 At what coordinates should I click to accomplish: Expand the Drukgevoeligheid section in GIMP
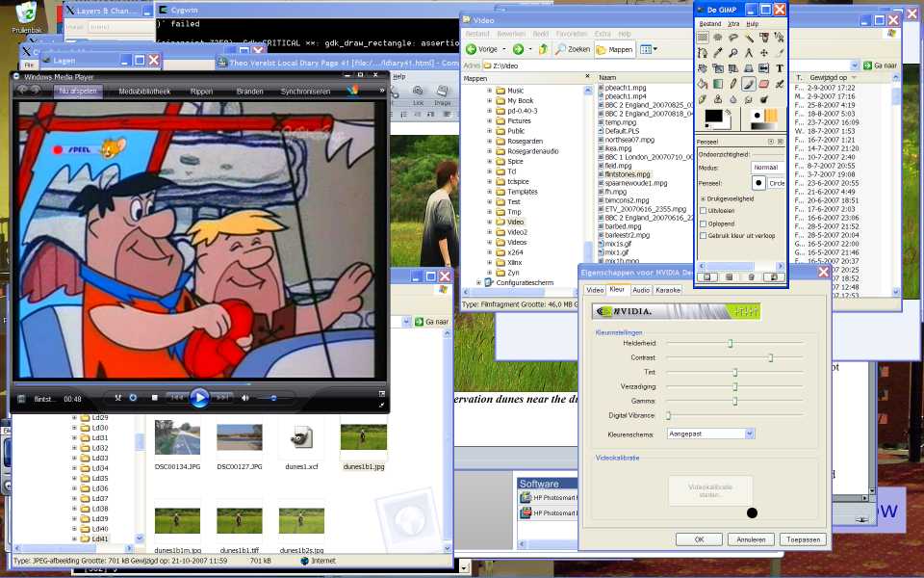pos(703,198)
